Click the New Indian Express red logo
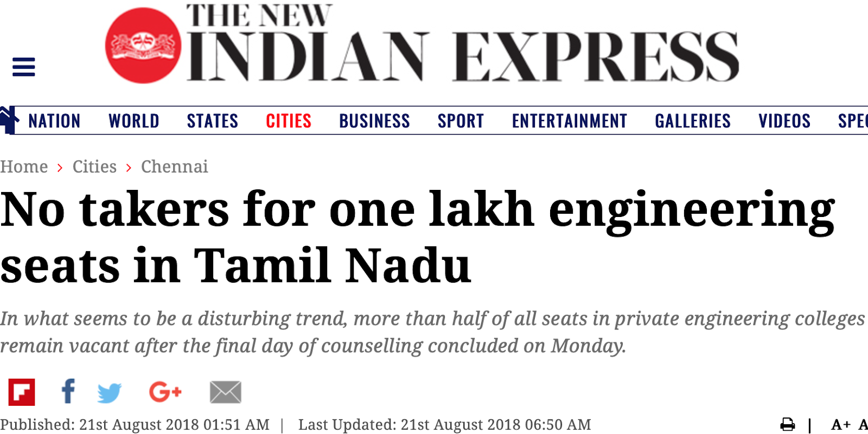 143,46
